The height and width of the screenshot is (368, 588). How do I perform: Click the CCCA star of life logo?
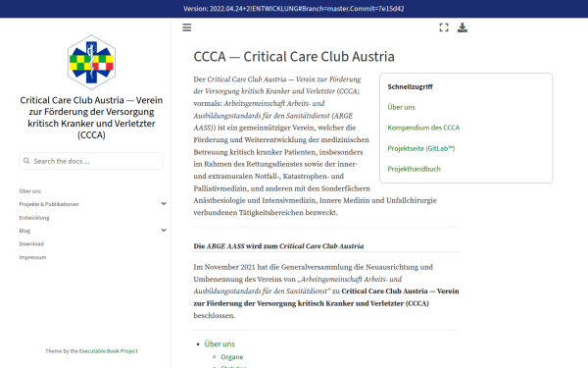click(x=91, y=63)
